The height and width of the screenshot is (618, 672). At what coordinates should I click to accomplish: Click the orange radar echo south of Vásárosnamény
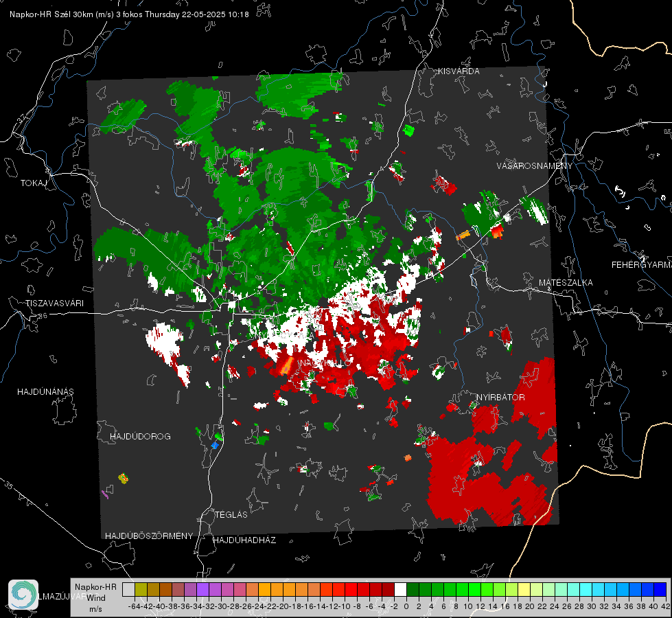[463, 235]
